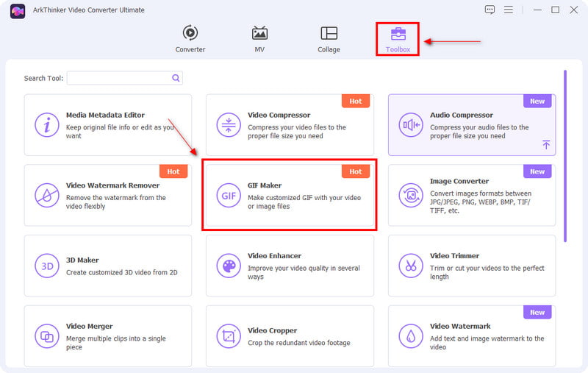The height and width of the screenshot is (373, 588).
Task: Open Video Compressor tool title
Action: pos(279,116)
